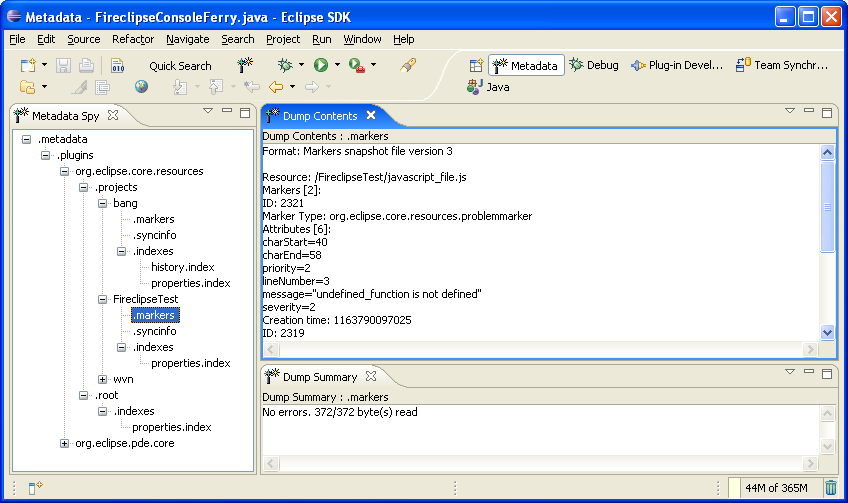Select .syncinfo under FireclipseTest
The width and height of the screenshot is (848, 503).
pyautogui.click(x=155, y=331)
